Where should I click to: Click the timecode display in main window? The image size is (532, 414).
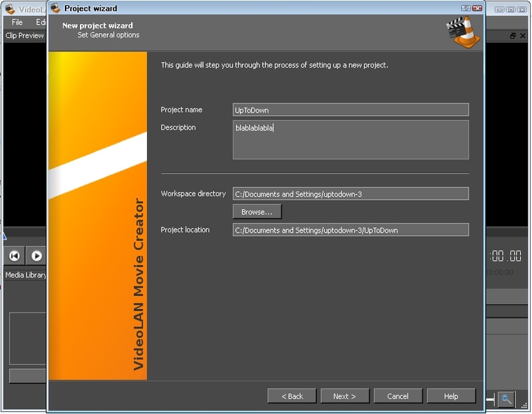(506, 256)
